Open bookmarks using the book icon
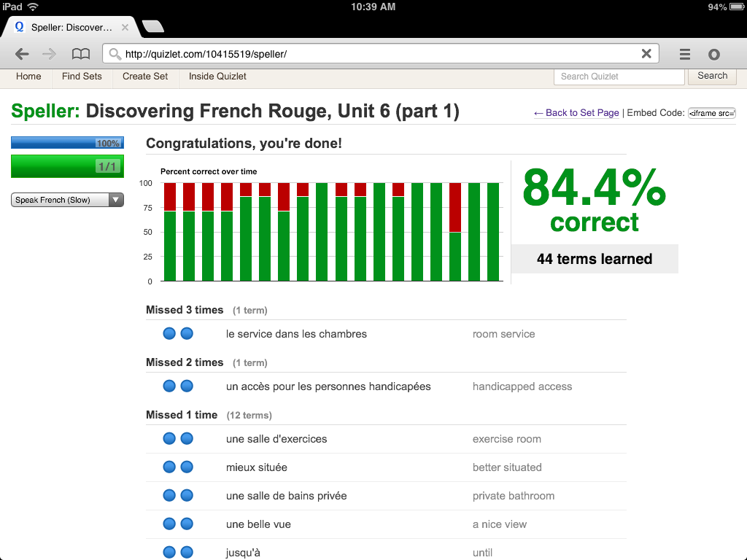The width and height of the screenshot is (747, 560). pyautogui.click(x=80, y=53)
